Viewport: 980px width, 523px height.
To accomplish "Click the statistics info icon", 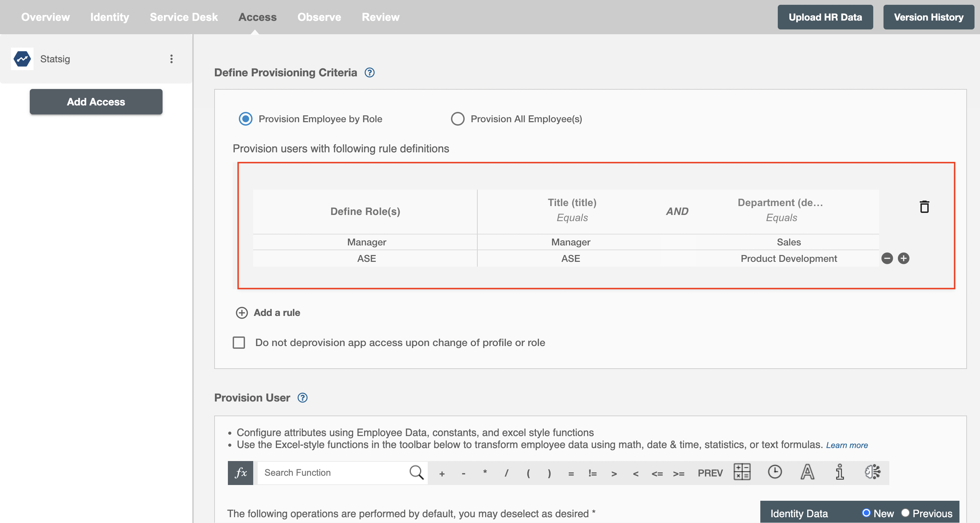I will coord(839,472).
